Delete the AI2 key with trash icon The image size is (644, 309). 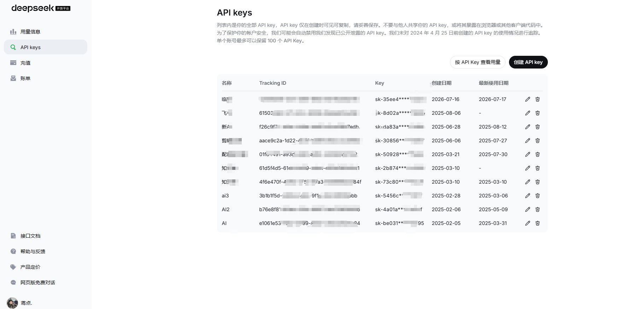[x=538, y=209]
